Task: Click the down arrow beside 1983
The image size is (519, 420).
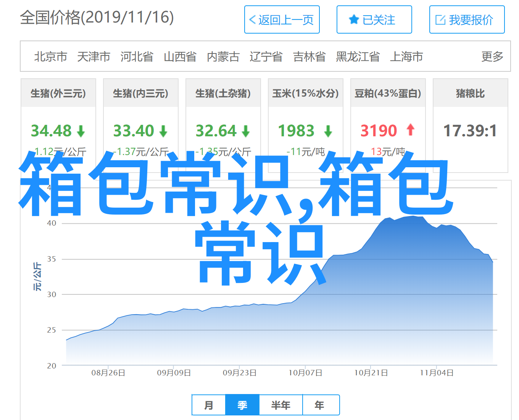Action: [328, 131]
